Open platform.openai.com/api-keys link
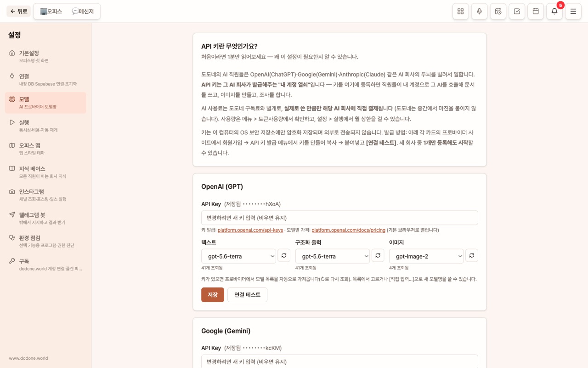The image size is (588, 368). coord(250,230)
